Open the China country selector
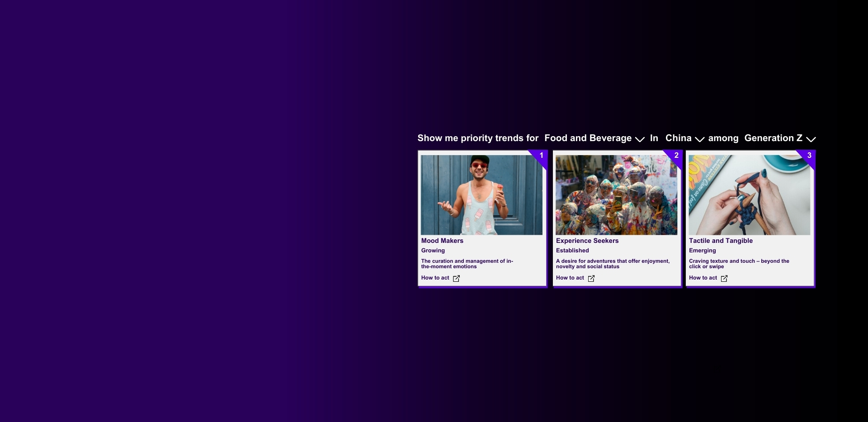The image size is (868, 422). coord(678,138)
